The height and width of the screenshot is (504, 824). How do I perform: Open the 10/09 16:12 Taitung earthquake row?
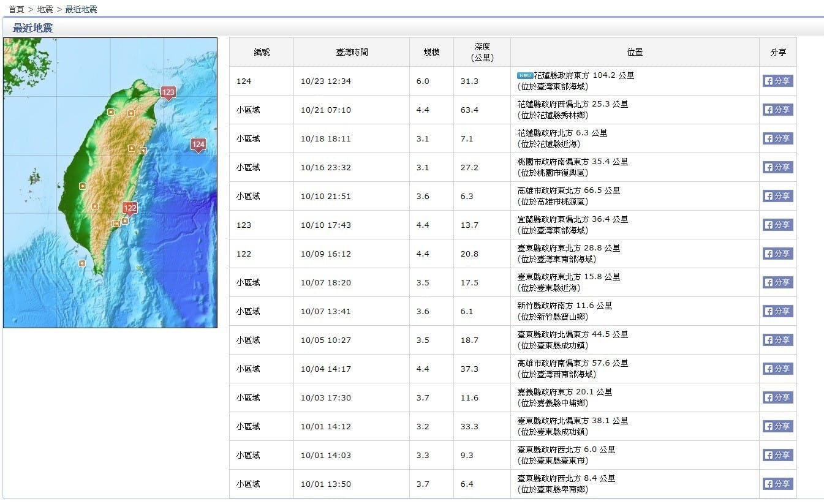[x=569, y=248]
